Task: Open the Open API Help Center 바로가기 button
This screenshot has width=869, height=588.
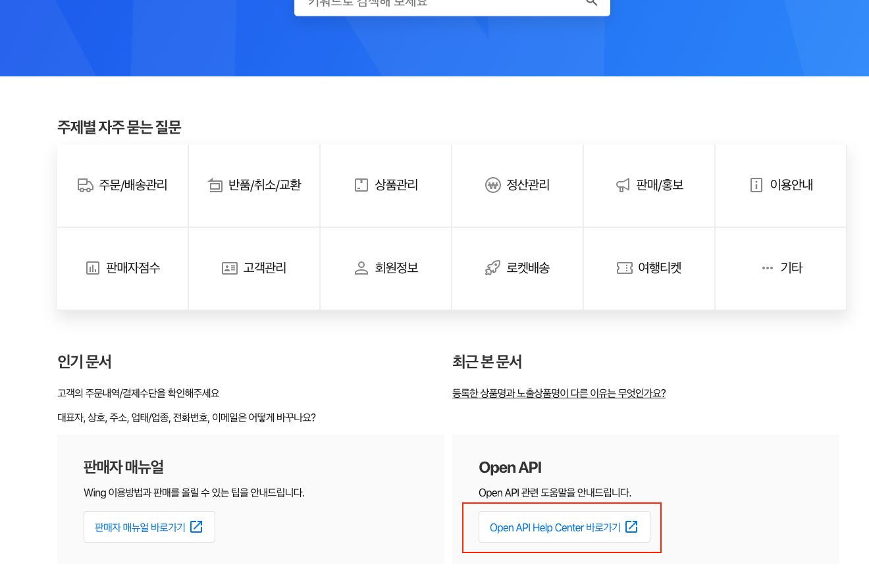Action: pyautogui.click(x=564, y=527)
